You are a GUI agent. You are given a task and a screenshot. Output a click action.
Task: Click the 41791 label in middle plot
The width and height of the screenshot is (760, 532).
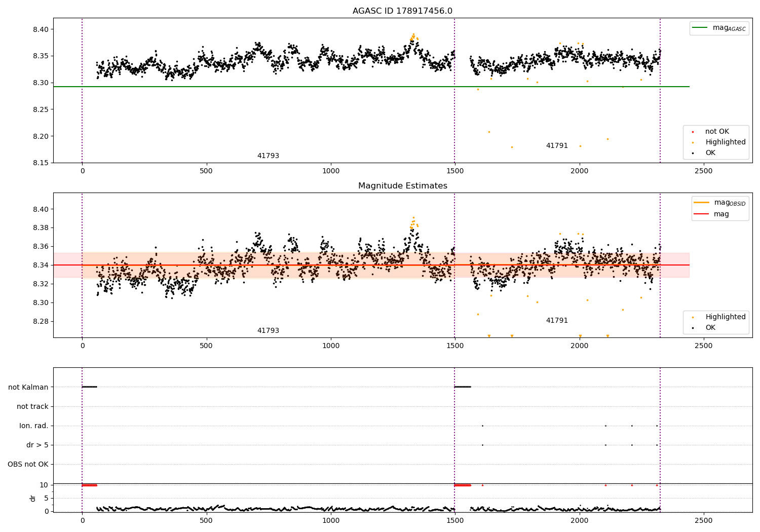(x=557, y=321)
